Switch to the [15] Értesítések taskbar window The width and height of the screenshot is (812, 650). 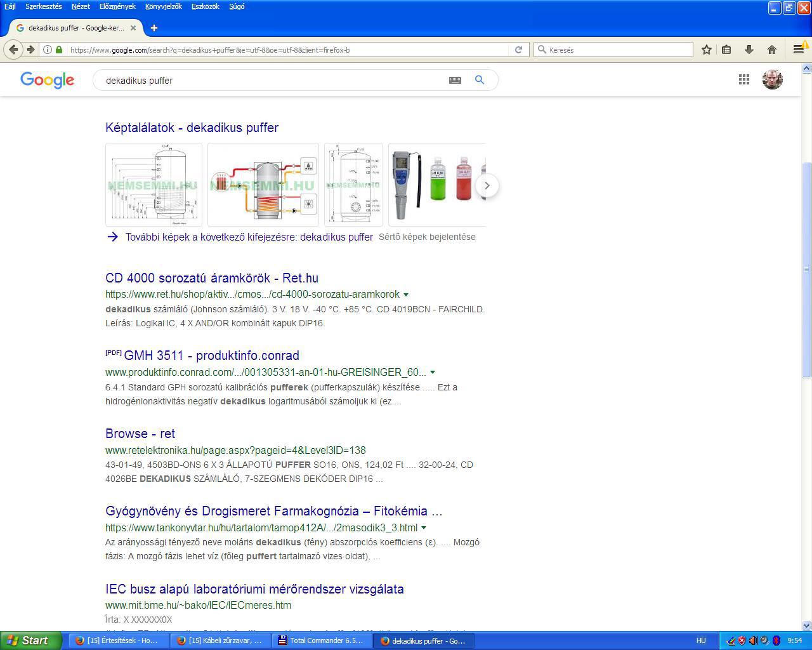tap(118, 640)
